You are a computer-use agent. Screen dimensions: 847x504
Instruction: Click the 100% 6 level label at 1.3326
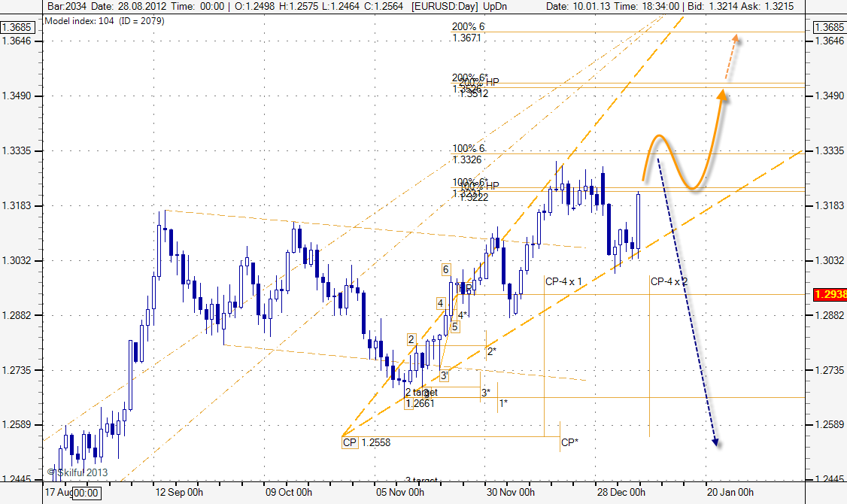tap(468, 149)
